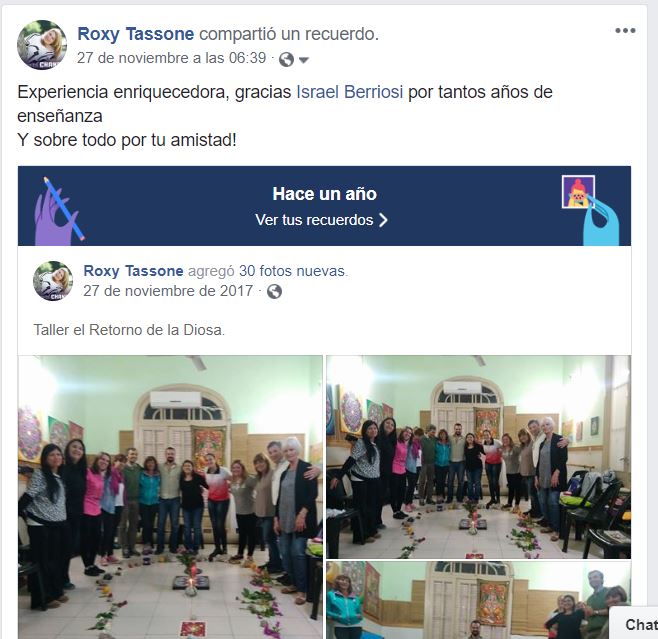658x639 pixels.
Task: Click the globe privacy icon on shared memory
Action: point(286,59)
